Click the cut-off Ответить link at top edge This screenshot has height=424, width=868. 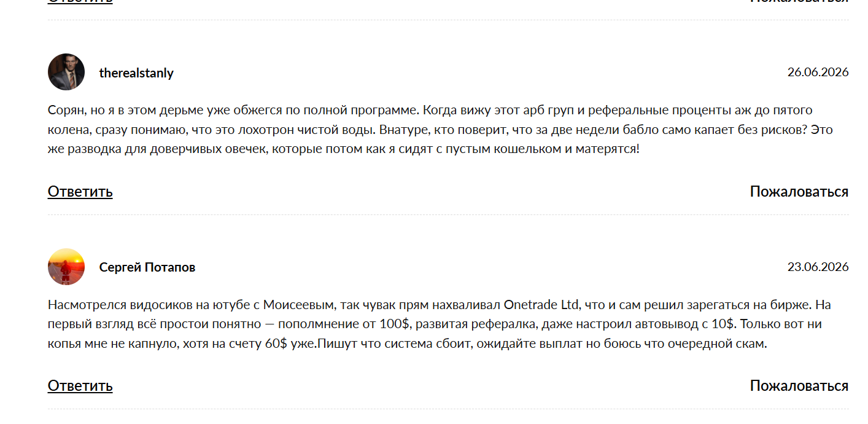(80, 2)
